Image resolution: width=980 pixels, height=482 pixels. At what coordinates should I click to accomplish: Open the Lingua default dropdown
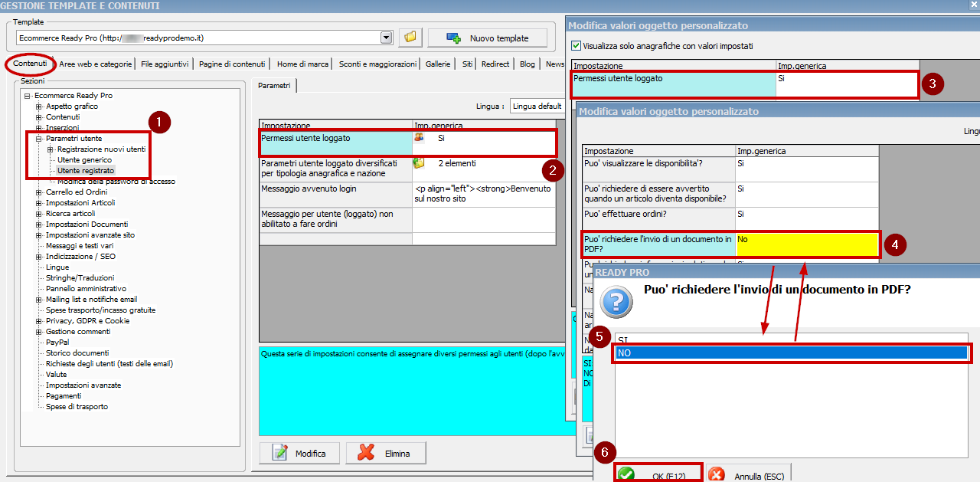(537, 106)
